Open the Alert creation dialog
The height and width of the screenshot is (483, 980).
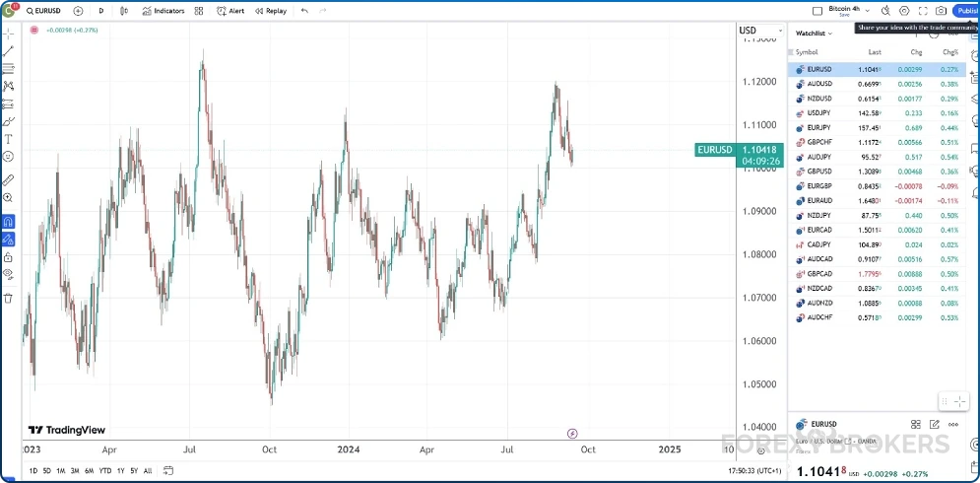coord(230,11)
